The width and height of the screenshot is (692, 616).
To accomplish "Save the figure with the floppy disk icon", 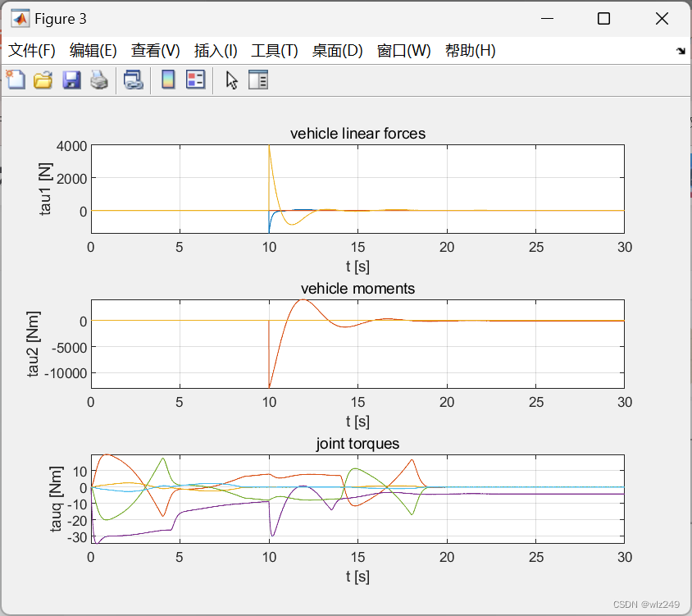I will coord(71,80).
